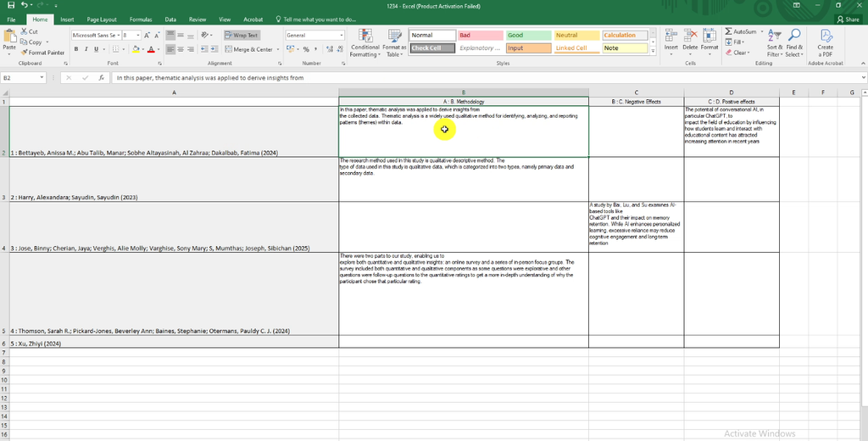Save the workbook using the toolbar icon
Viewport: 868px width, 441px height.
(x=11, y=6)
